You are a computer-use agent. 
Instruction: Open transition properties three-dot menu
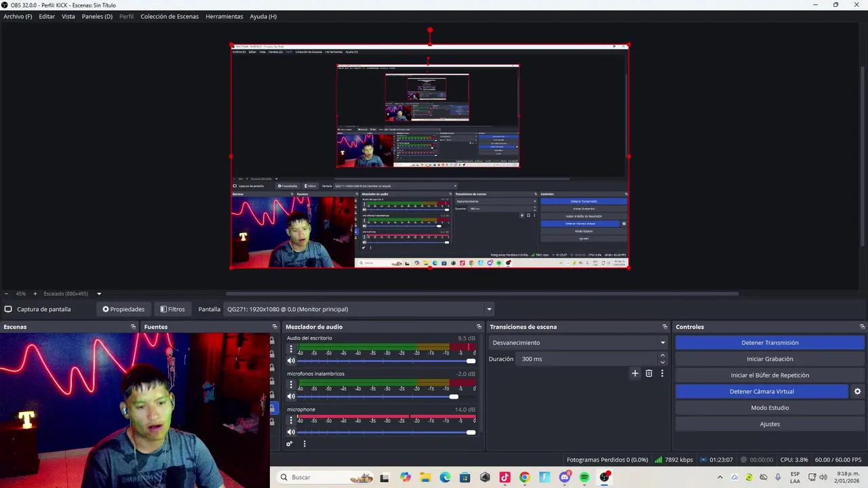(662, 373)
